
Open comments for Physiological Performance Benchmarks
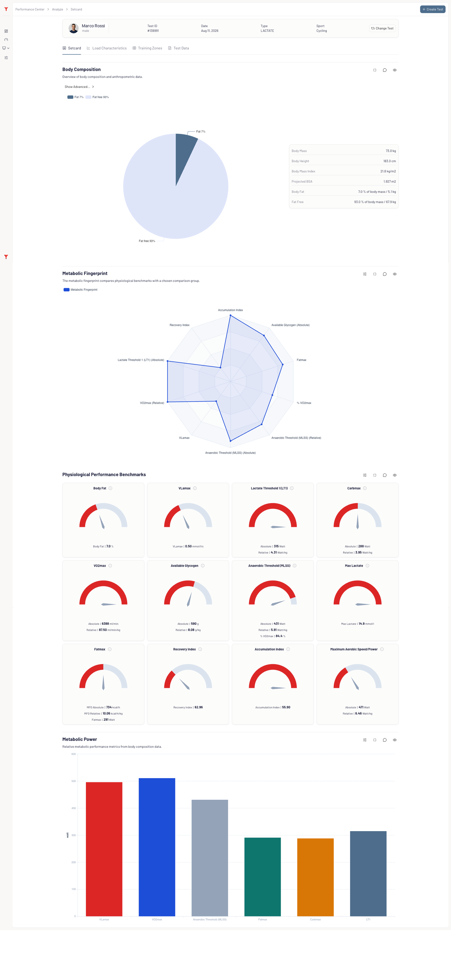click(385, 475)
